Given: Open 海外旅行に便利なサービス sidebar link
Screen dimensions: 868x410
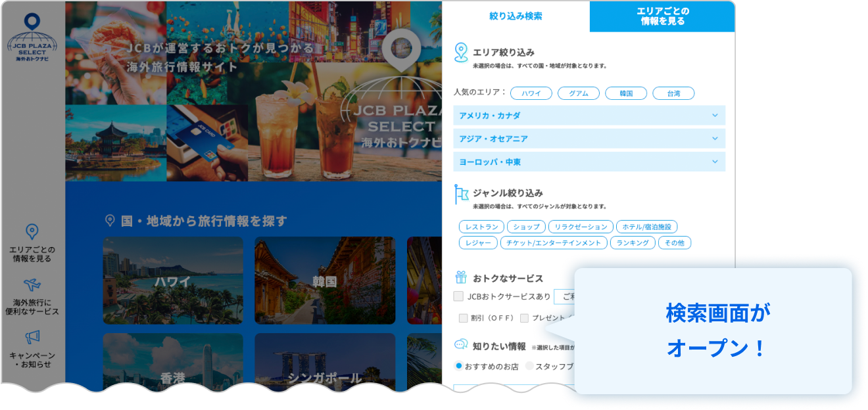Looking at the screenshot, I should [x=32, y=307].
